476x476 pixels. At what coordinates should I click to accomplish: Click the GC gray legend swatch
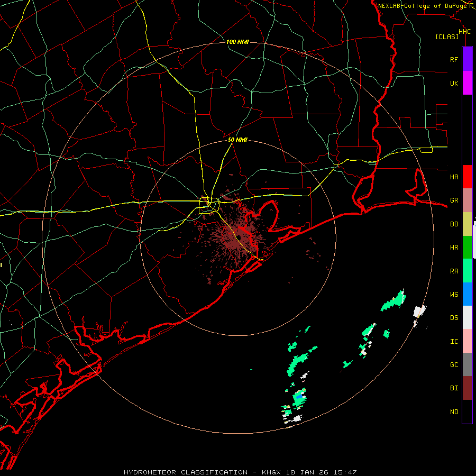(467, 364)
